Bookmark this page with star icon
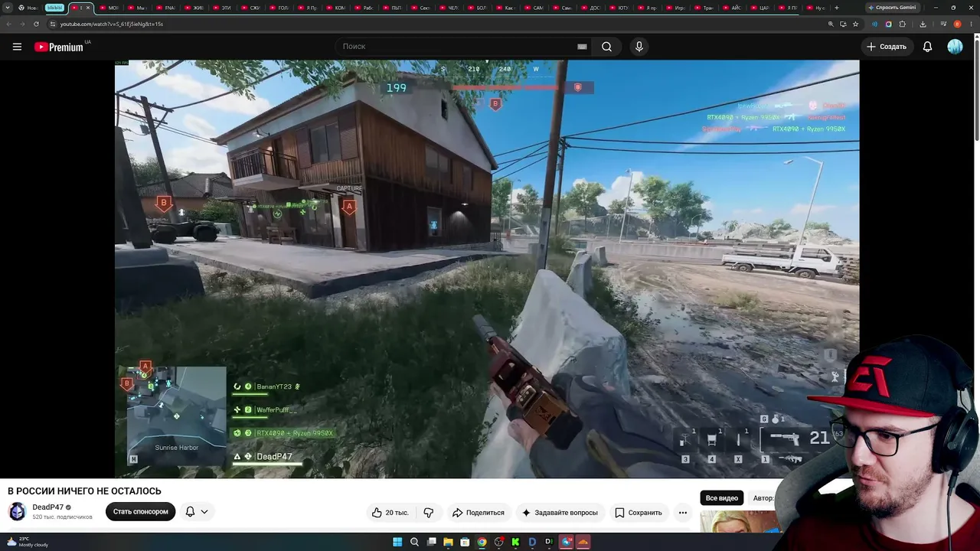 (x=855, y=24)
